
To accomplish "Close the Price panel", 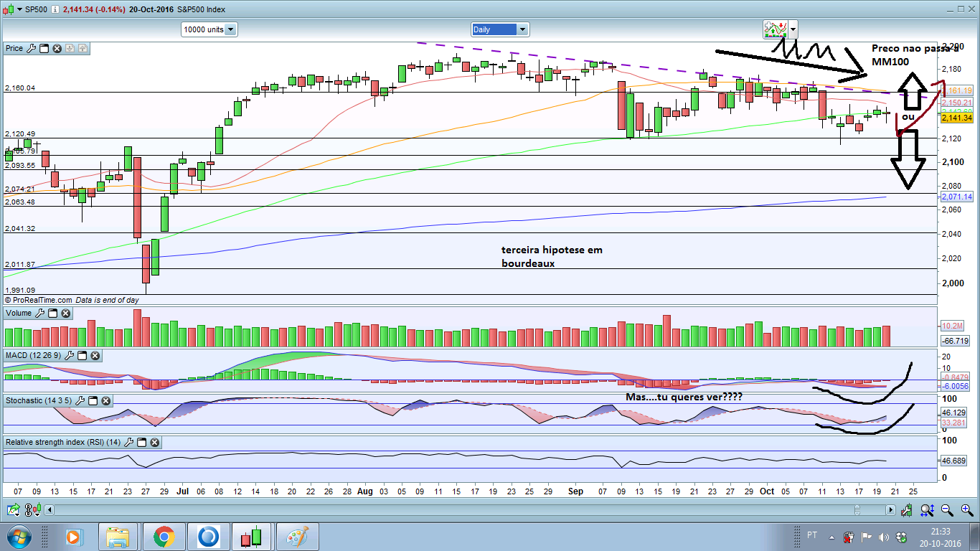I will pyautogui.click(x=57, y=49).
